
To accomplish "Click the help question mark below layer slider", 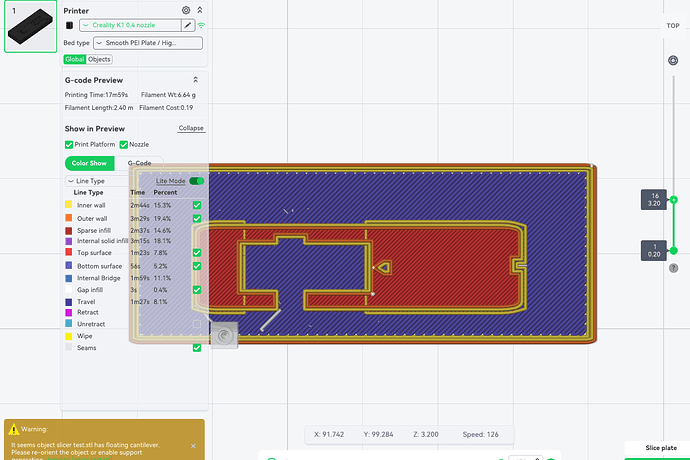I will (x=673, y=267).
